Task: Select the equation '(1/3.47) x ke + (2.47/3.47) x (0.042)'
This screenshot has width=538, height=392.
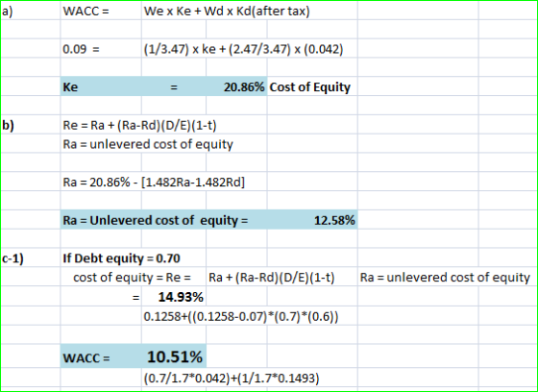Action: click(x=244, y=49)
